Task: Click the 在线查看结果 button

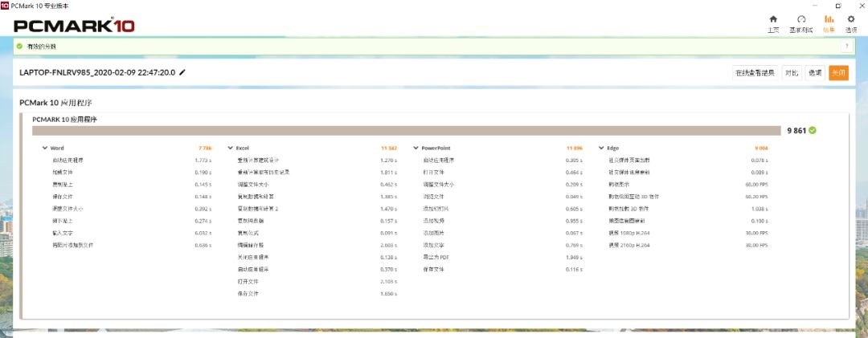Action: coord(755,73)
